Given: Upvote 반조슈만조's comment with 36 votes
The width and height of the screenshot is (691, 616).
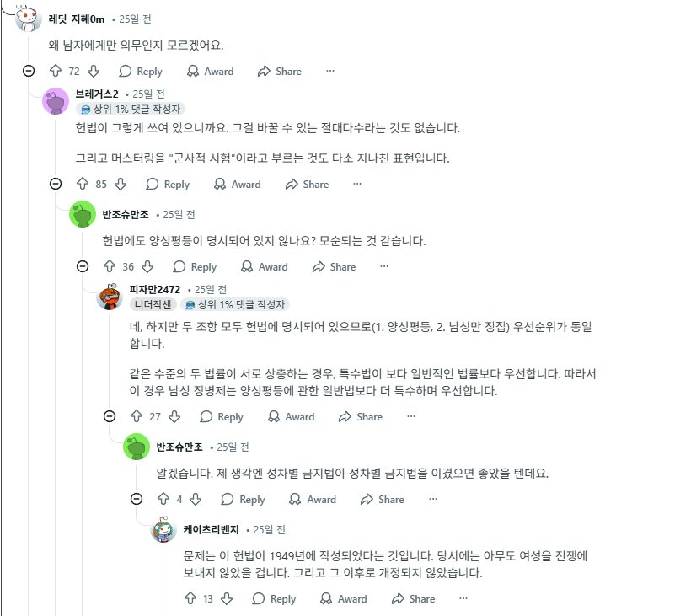Looking at the screenshot, I should tap(110, 267).
